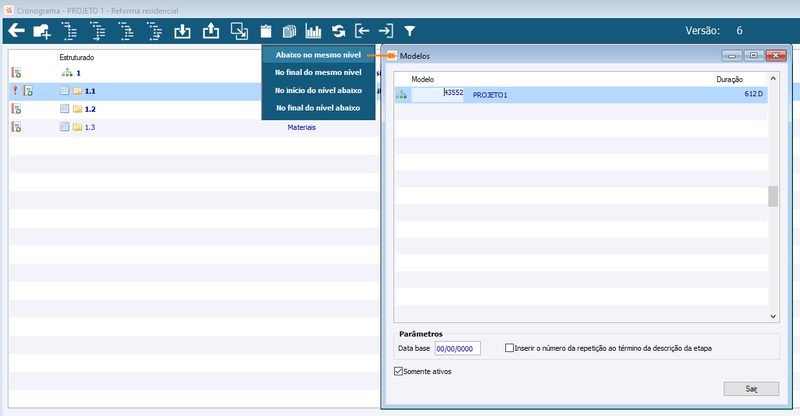The width and height of the screenshot is (800, 416).
Task: Click the back arrow toolbar icon
Action: coord(16,31)
